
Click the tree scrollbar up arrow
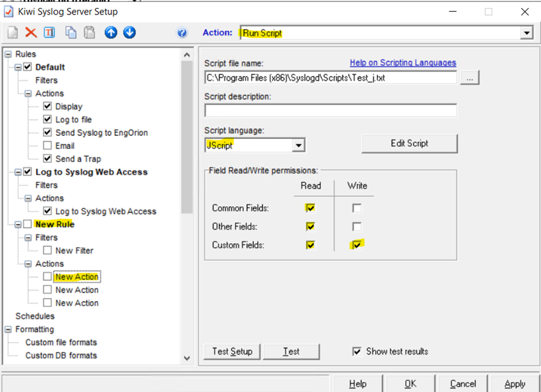click(x=186, y=55)
